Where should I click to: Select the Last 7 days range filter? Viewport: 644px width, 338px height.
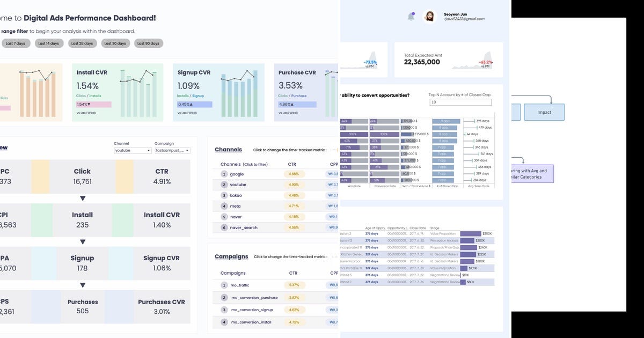15,43
